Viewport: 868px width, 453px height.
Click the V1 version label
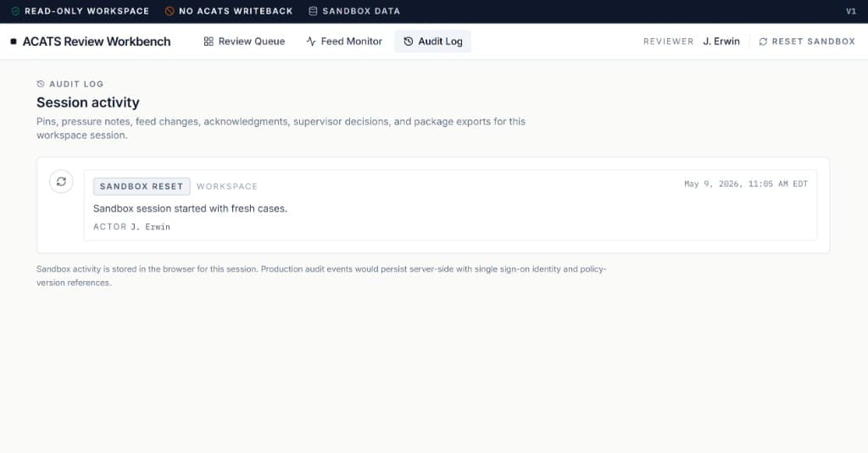click(851, 11)
